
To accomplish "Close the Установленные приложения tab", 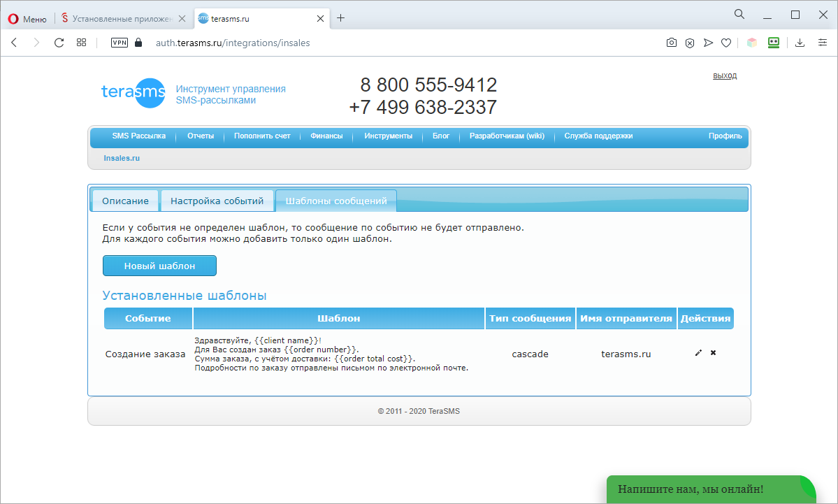I will pos(182,19).
